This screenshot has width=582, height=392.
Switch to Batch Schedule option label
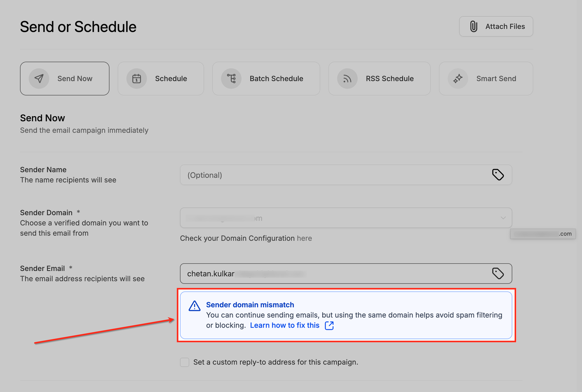point(276,78)
